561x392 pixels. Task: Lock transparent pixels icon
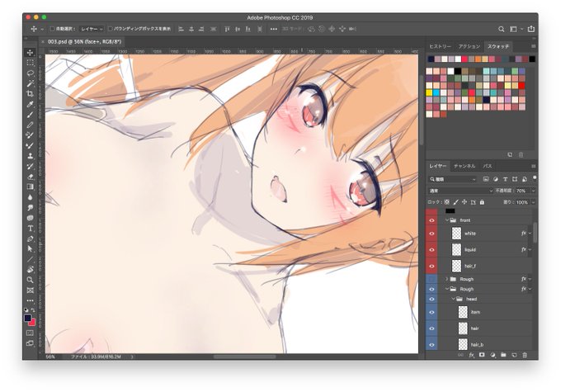[x=447, y=202]
